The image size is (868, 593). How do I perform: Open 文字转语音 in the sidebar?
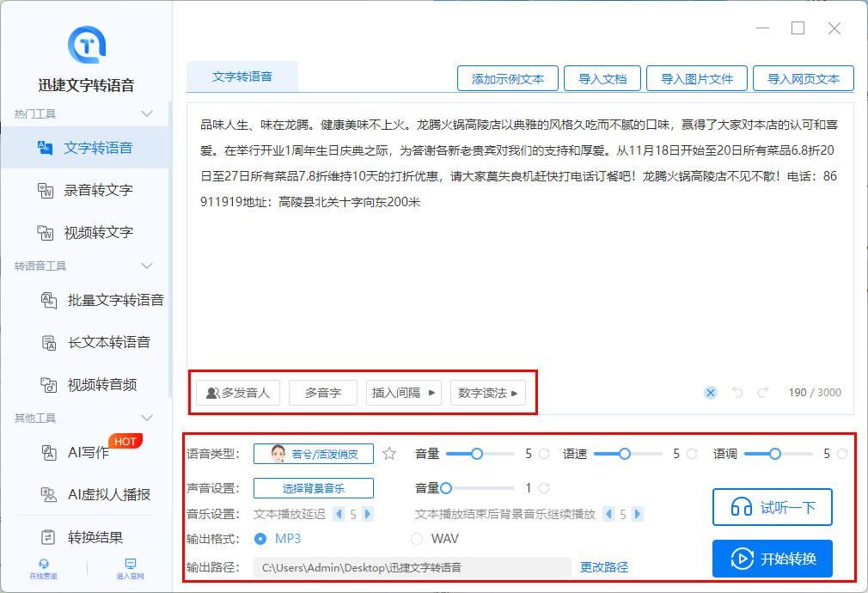coord(85,148)
